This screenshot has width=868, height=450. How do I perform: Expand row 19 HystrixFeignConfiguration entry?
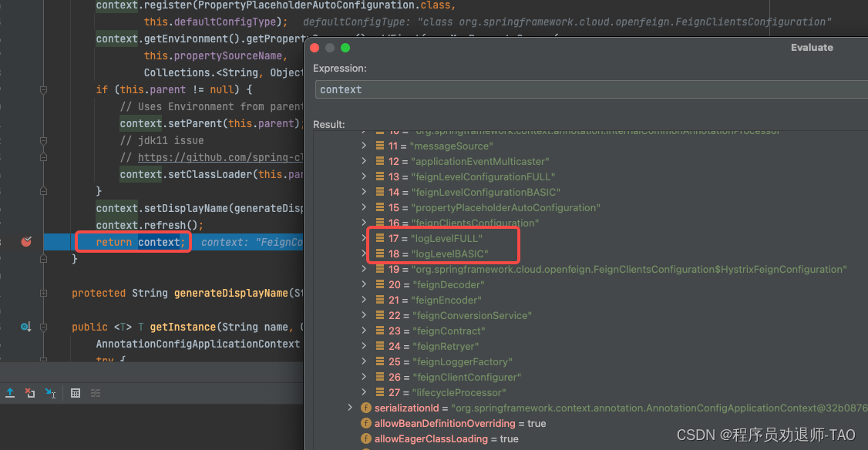(364, 269)
